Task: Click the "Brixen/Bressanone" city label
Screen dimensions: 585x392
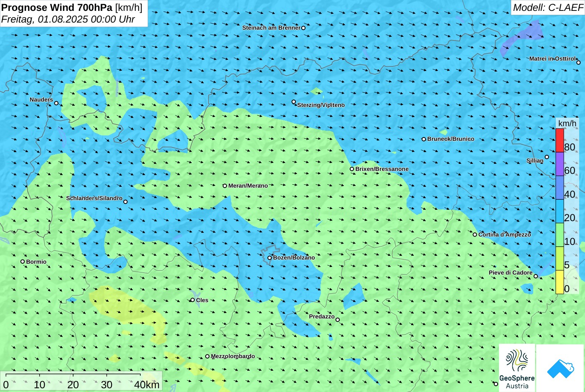Action: [x=382, y=169]
